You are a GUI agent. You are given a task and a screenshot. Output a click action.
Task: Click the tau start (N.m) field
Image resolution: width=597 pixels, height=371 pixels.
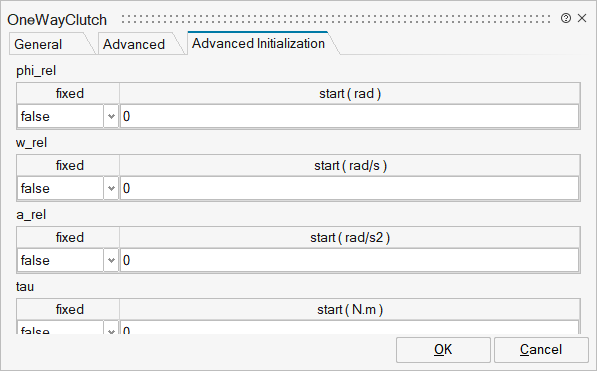(350, 328)
